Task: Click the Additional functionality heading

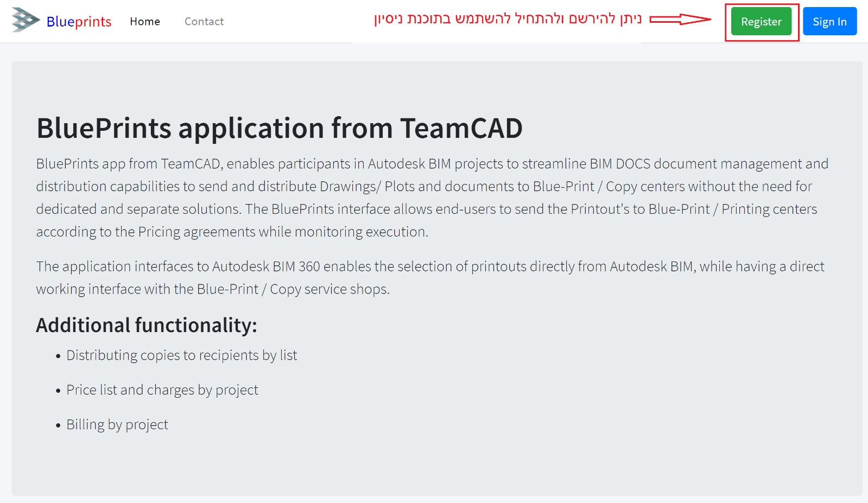Action: point(147,325)
